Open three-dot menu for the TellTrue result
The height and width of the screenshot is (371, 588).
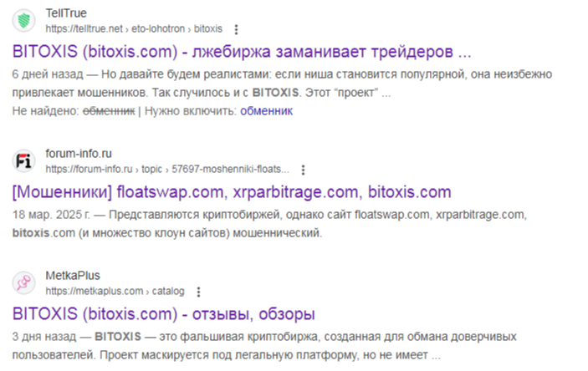pyautogui.click(x=236, y=29)
